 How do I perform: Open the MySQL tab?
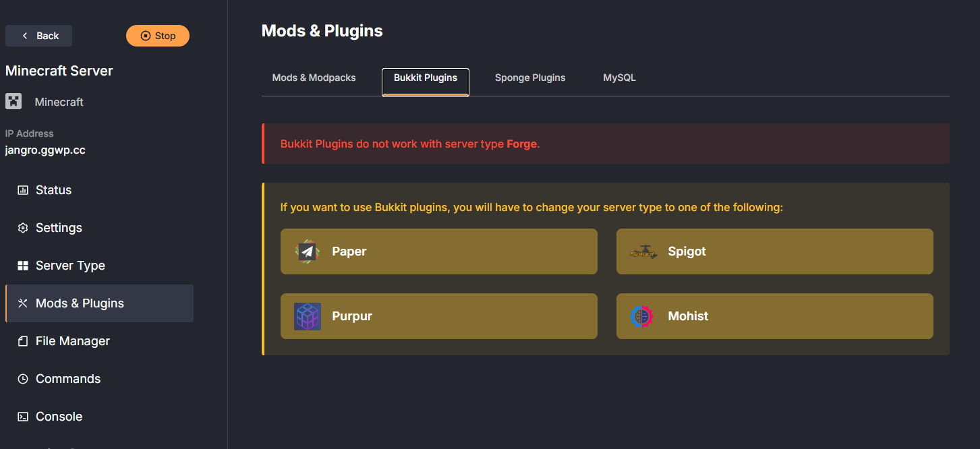[x=618, y=78]
